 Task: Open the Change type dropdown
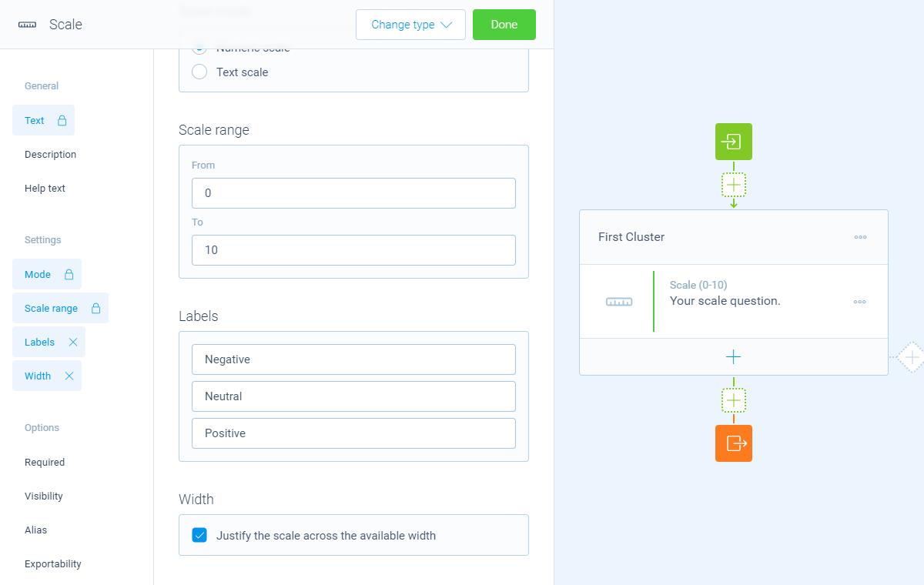410,25
